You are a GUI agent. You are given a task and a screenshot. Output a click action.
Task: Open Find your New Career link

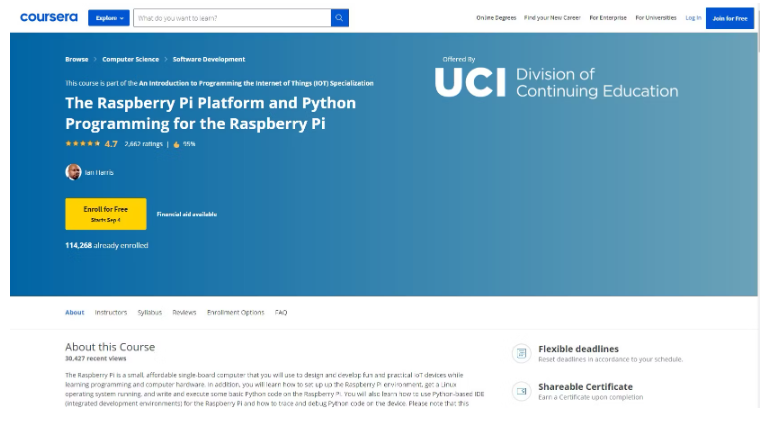coord(552,17)
